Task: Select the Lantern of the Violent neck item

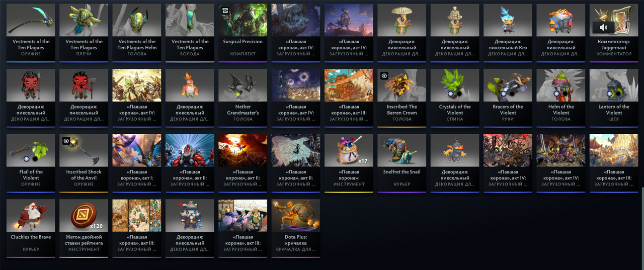Action: tap(614, 96)
